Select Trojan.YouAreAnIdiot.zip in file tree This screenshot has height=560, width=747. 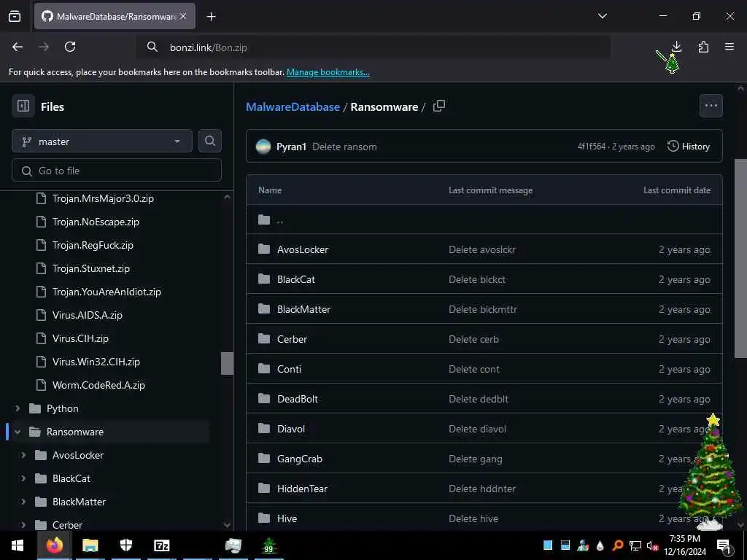point(107,292)
